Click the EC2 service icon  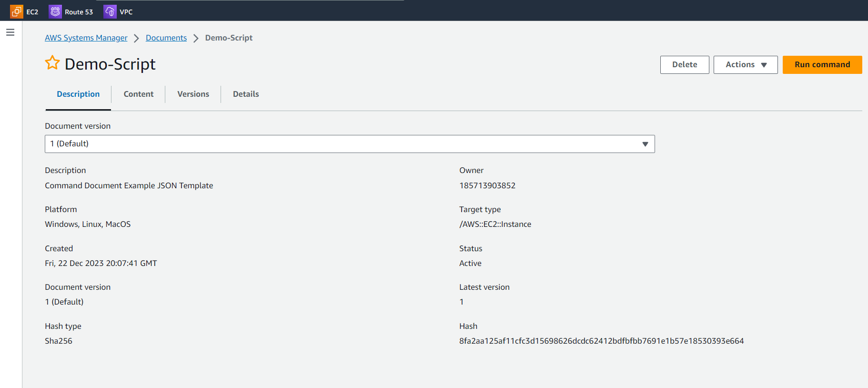click(17, 12)
